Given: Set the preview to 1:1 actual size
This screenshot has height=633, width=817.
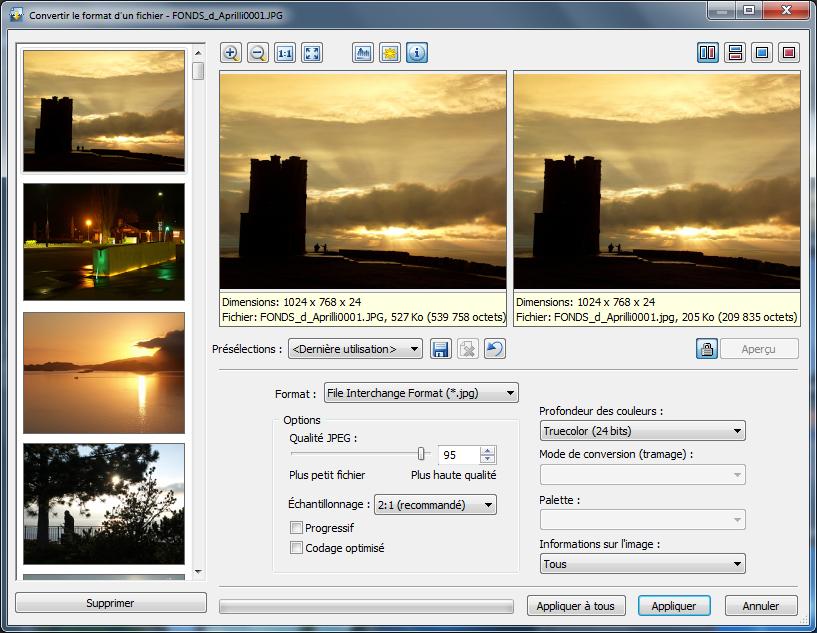Looking at the screenshot, I should point(285,53).
